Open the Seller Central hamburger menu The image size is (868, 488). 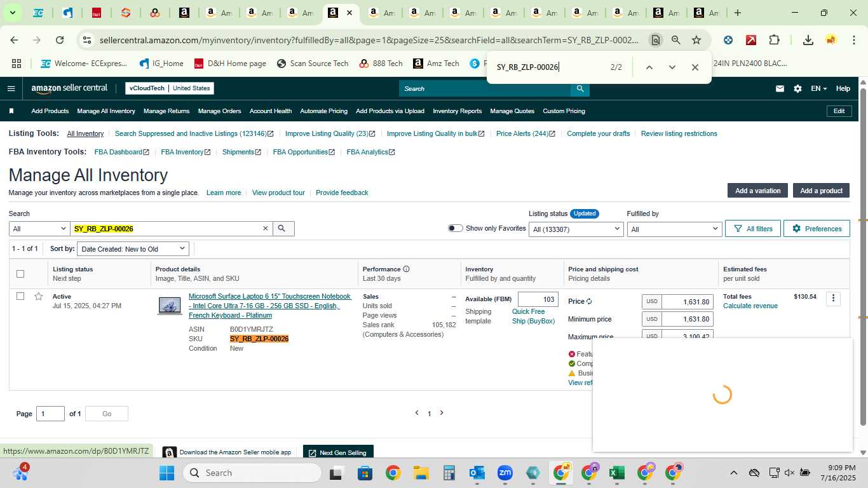(11, 88)
